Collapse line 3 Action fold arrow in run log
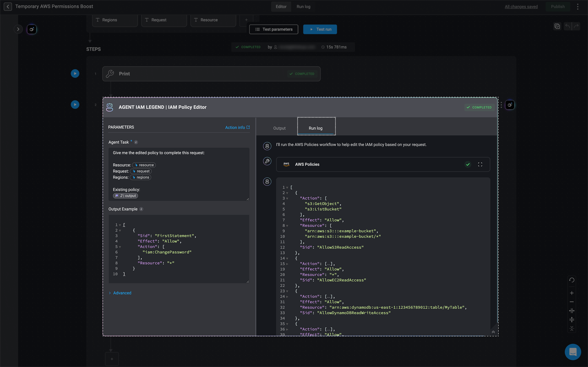 (x=287, y=199)
